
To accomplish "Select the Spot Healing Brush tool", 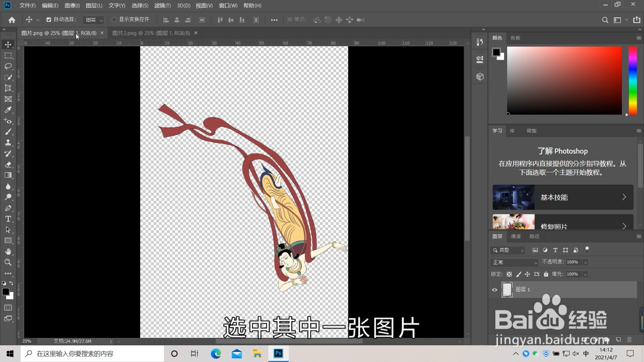I will [x=8, y=121].
